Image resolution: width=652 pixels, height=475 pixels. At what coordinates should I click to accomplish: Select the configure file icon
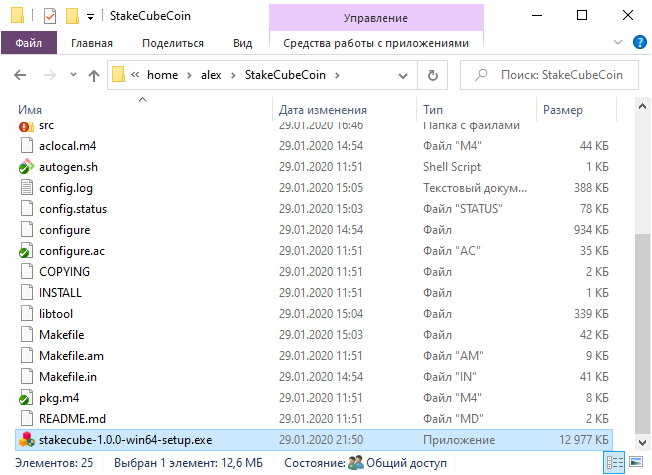tap(27, 230)
